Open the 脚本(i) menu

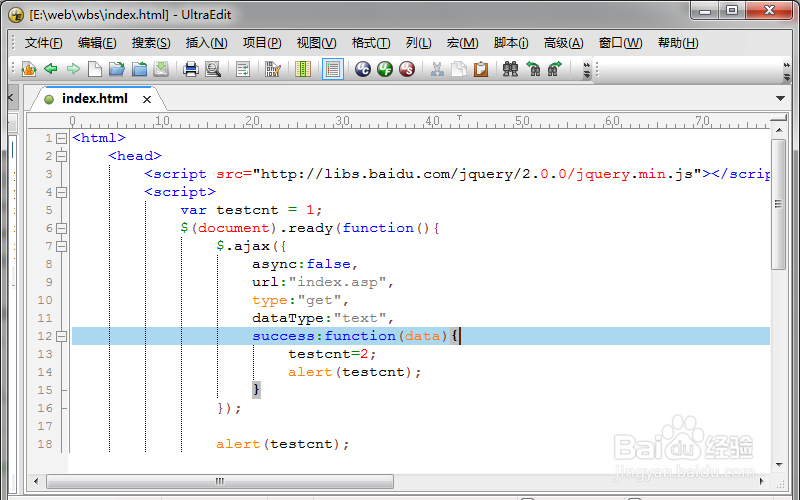point(511,43)
